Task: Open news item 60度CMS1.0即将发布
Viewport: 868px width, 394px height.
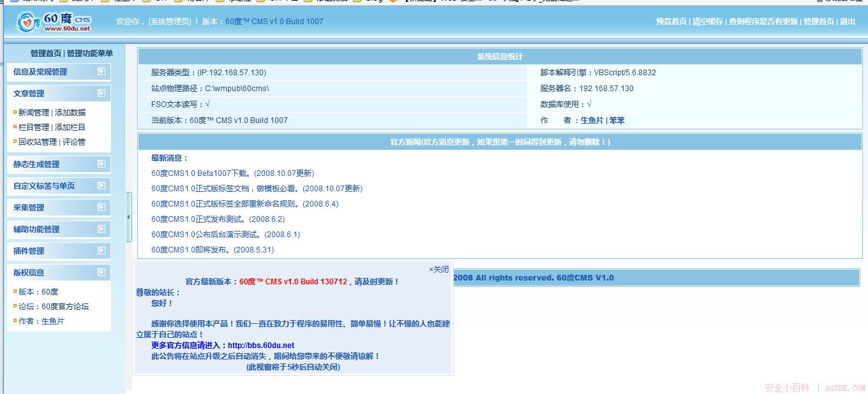Action: click(213, 250)
